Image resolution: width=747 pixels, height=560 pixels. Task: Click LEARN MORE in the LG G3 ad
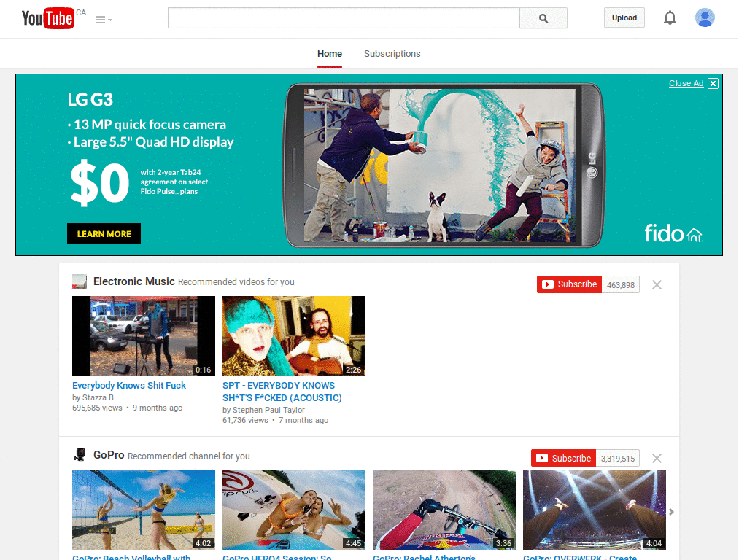tap(104, 233)
